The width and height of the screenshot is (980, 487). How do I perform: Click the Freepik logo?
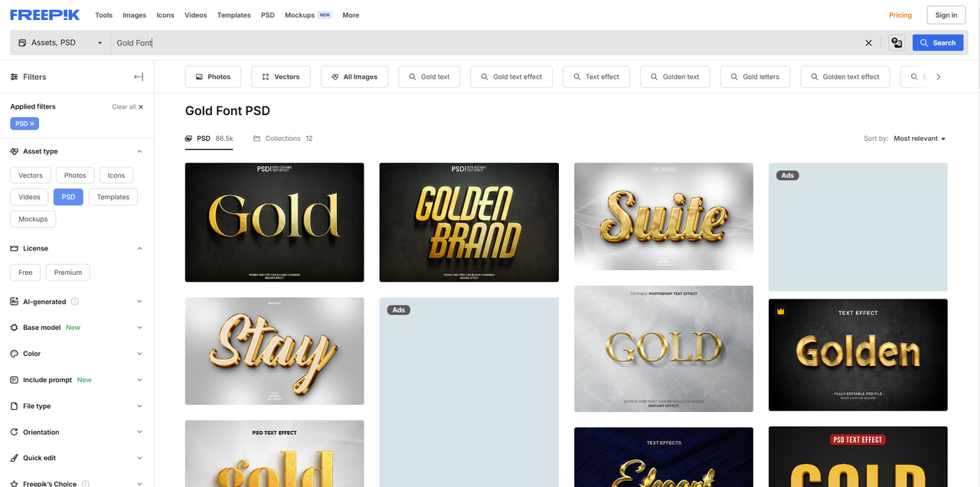pyautogui.click(x=46, y=15)
